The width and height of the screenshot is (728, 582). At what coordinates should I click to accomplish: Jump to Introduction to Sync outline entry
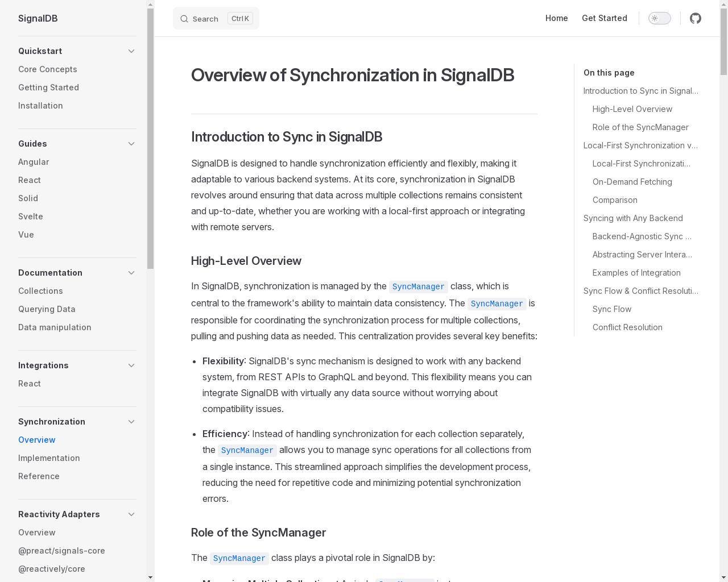641,91
